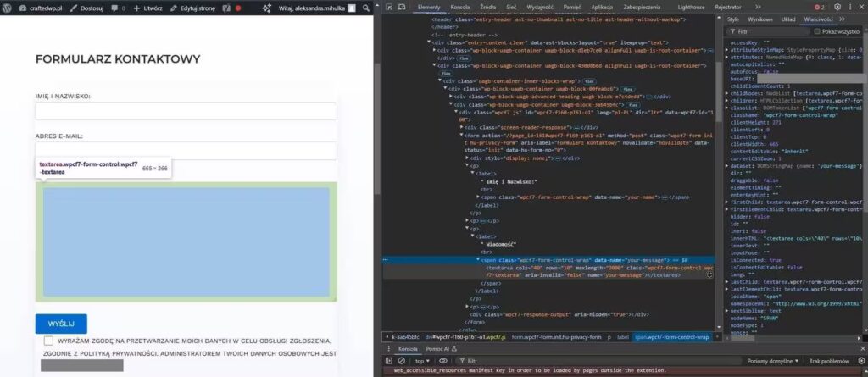Collapse the selected span wpcf7-form-control-wrap node

click(x=478, y=259)
